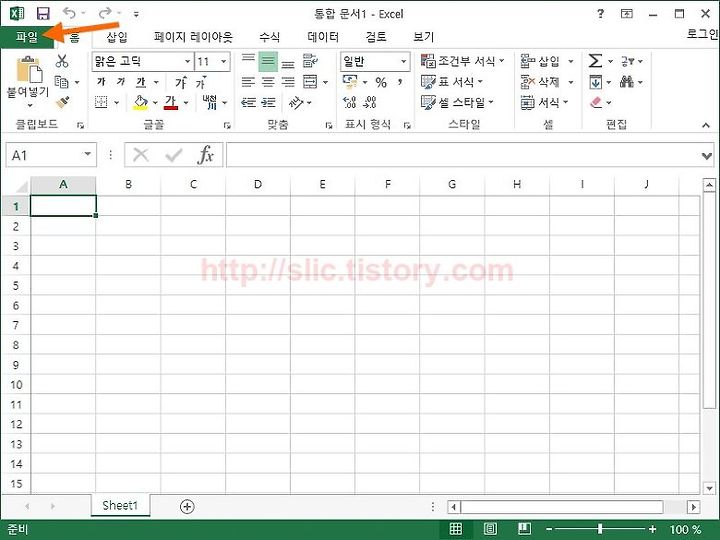720x540 pixels.
Task: Select the Format Painter brush icon
Action: [x=62, y=102]
